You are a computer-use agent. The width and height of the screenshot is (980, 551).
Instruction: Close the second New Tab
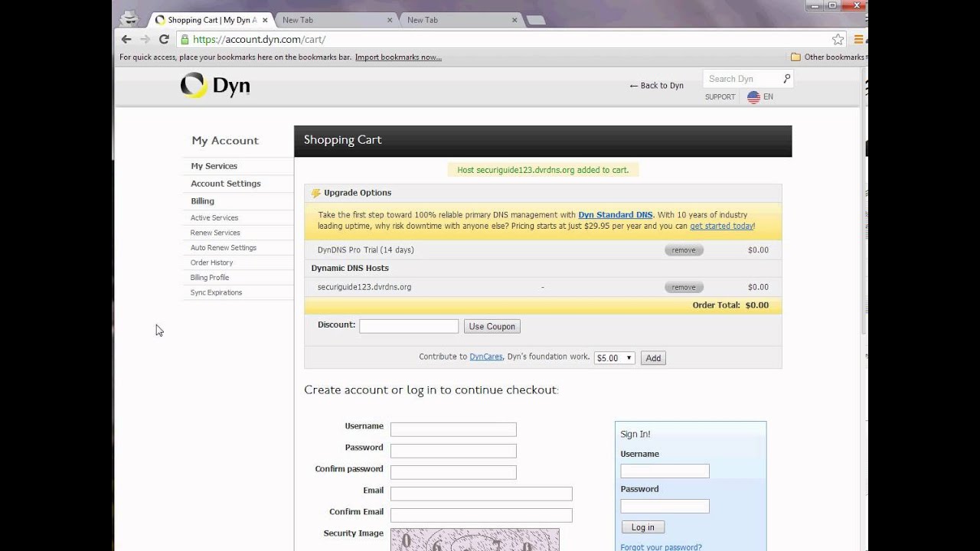(516, 20)
